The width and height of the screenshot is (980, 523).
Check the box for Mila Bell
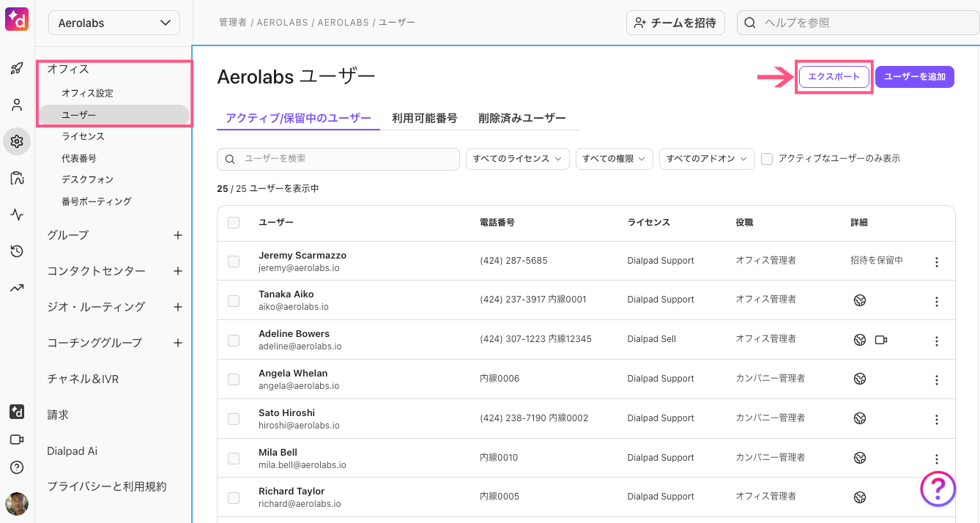pos(234,459)
